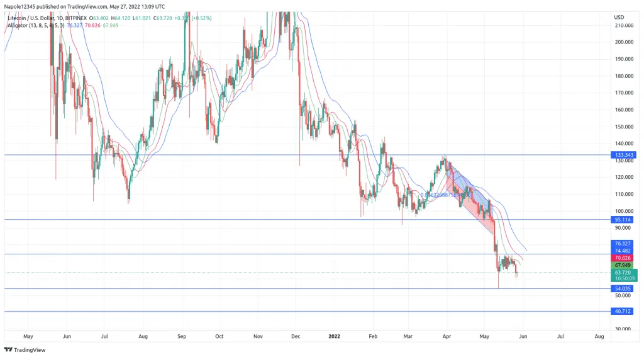
Task: Click the Sep label on time axis
Action: coord(182,336)
